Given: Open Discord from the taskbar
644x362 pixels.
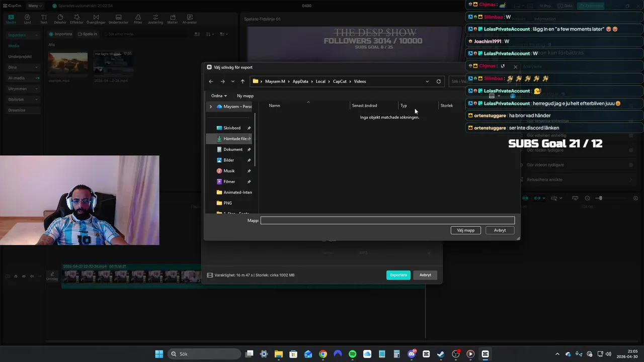Looking at the screenshot, I should [412, 354].
